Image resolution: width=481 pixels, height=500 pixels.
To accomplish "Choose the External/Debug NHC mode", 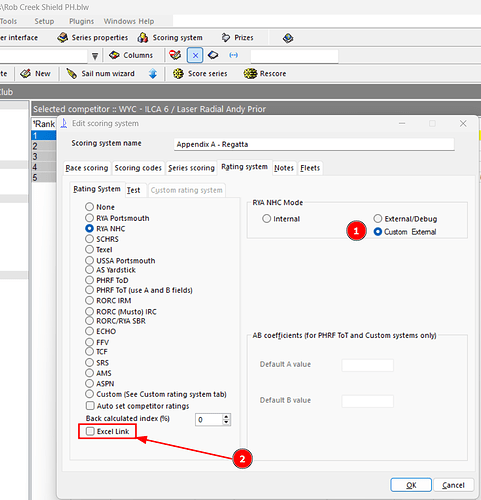I will click(x=377, y=219).
